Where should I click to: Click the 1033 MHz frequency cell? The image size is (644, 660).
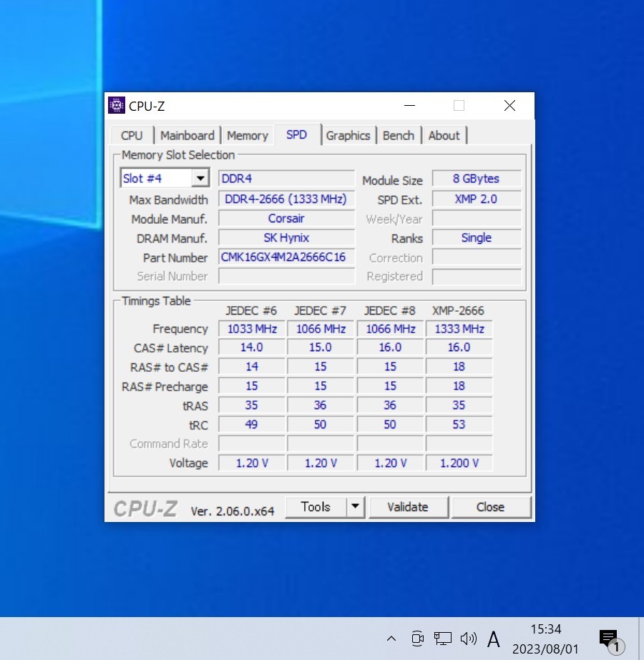click(252, 328)
